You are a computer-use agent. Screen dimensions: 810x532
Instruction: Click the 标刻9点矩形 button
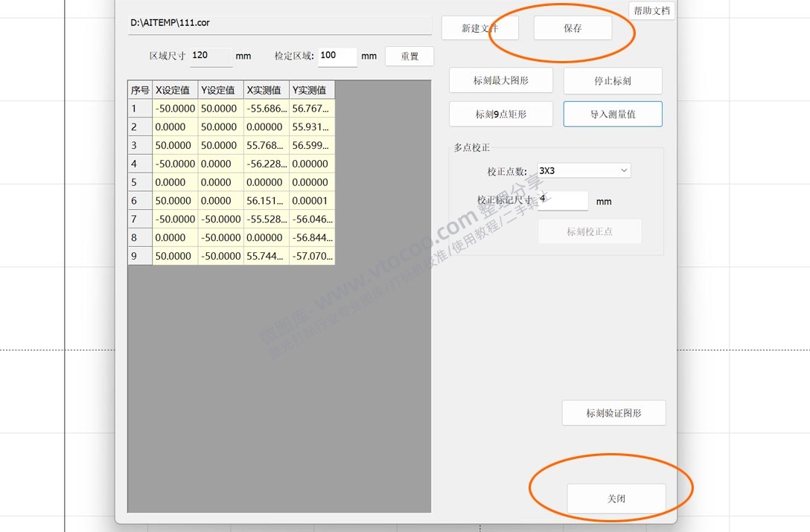(500, 114)
